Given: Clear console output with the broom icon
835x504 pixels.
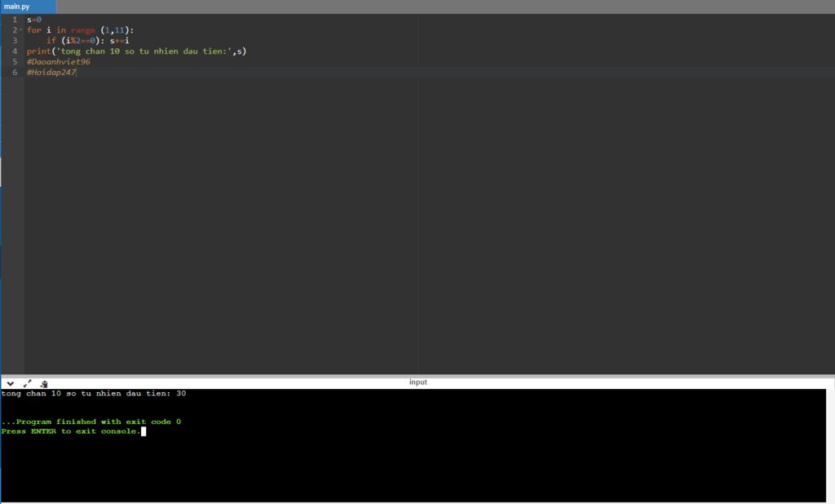Looking at the screenshot, I should pos(44,383).
